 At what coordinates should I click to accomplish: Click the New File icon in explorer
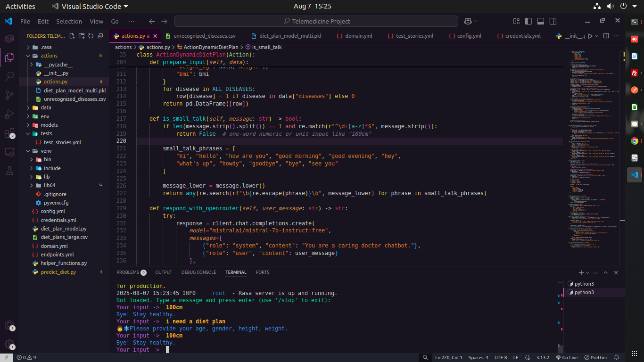coord(72,36)
